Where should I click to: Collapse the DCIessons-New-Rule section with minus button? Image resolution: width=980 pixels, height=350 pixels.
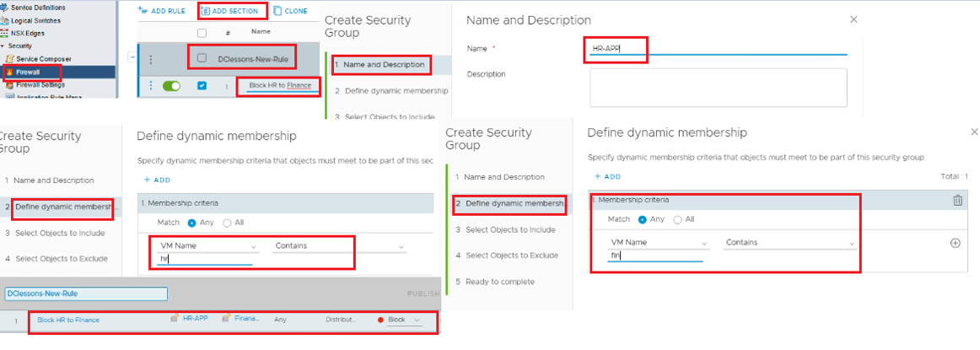point(132,58)
